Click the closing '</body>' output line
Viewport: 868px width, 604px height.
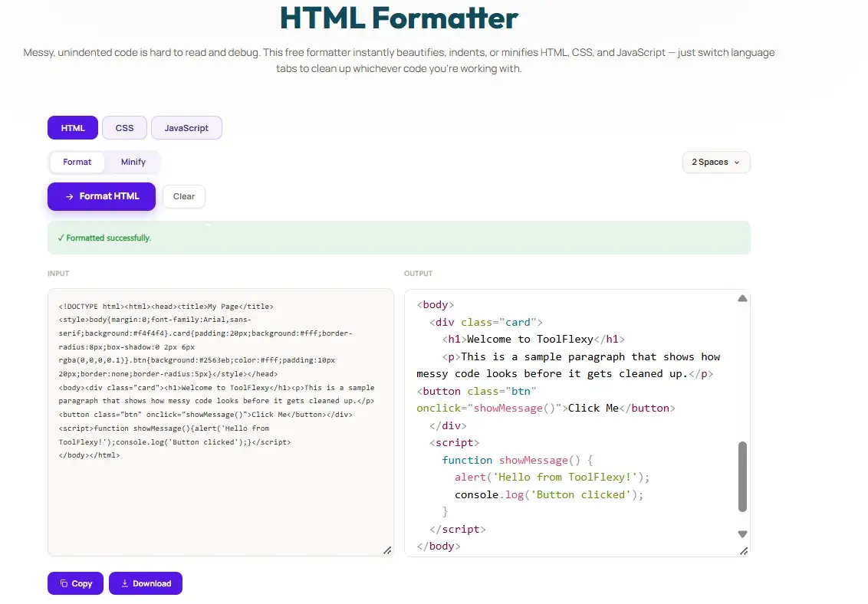[439, 547]
